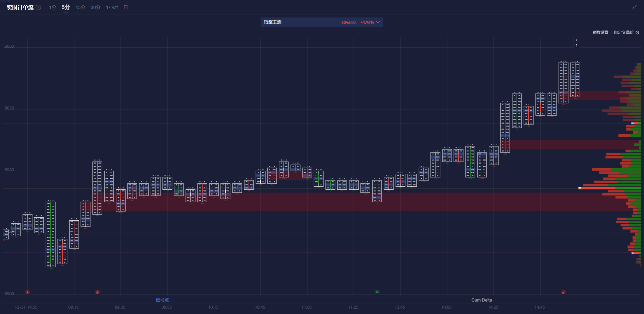Click the yellow POC line handle in the volume profile
Image resolution: width=644 pixels, height=314 pixels.
pyautogui.click(x=580, y=188)
